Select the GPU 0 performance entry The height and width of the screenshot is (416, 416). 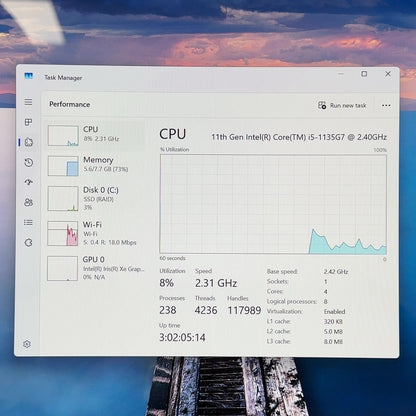(95, 268)
